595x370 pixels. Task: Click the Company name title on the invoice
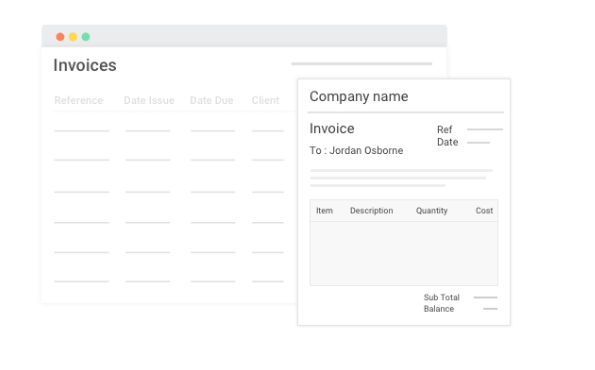[359, 96]
